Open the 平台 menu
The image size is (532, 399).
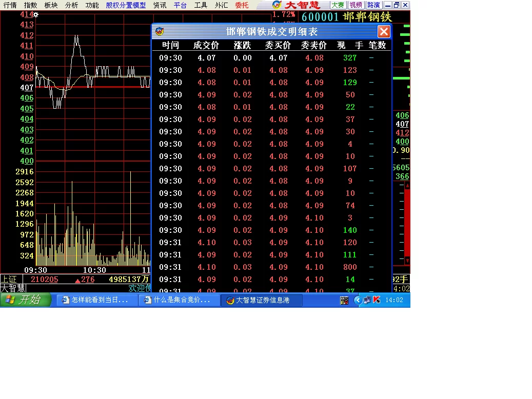[180, 5]
